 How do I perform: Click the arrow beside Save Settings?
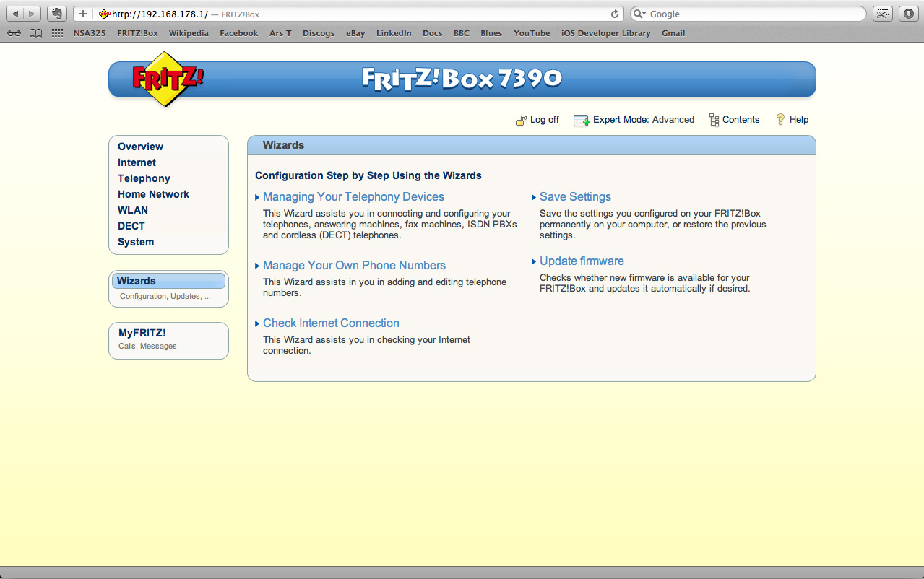[534, 197]
